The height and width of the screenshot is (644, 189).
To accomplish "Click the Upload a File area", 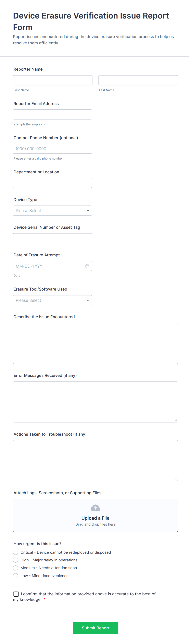I will coord(95,518).
